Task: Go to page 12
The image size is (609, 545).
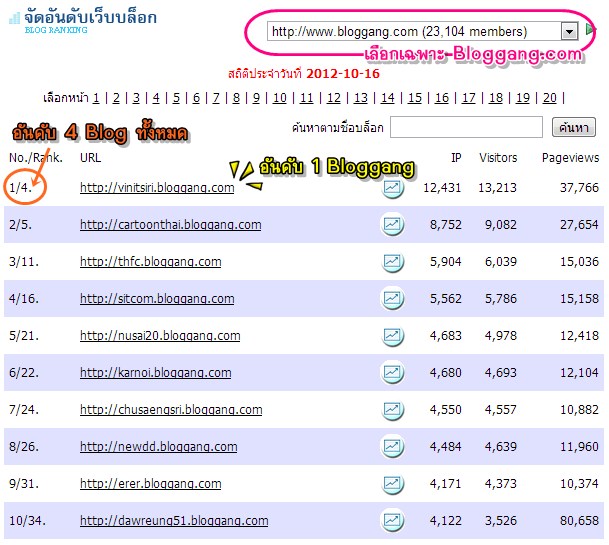Action: [334, 98]
